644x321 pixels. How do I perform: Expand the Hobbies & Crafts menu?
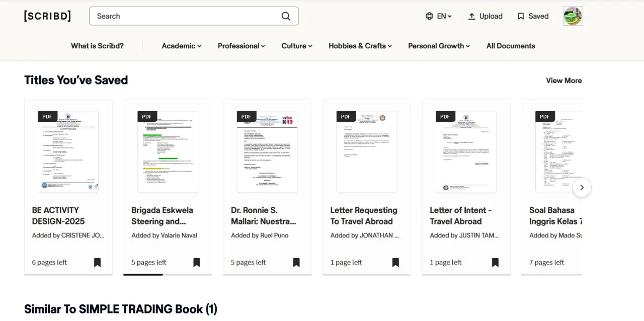coord(360,46)
